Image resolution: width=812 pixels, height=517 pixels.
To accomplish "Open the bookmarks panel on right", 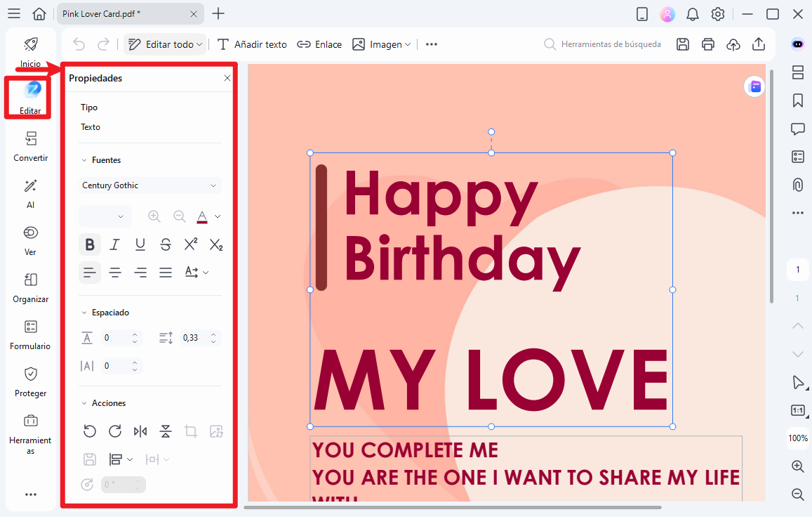I will click(797, 100).
